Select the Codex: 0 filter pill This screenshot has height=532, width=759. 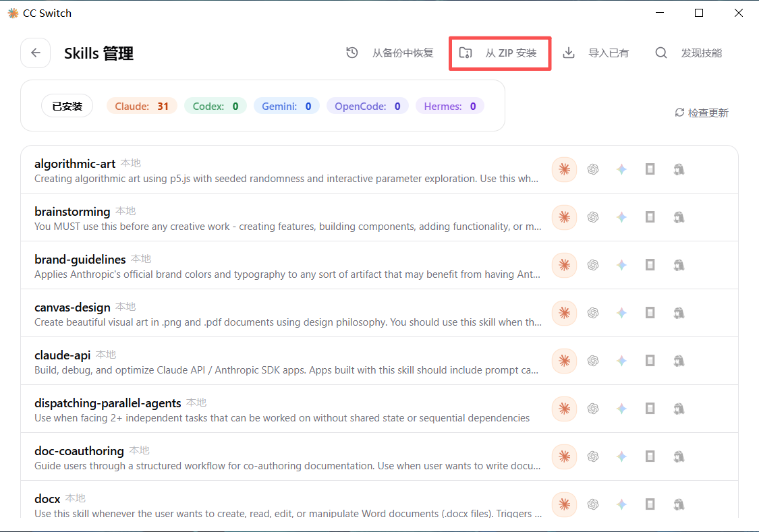215,106
